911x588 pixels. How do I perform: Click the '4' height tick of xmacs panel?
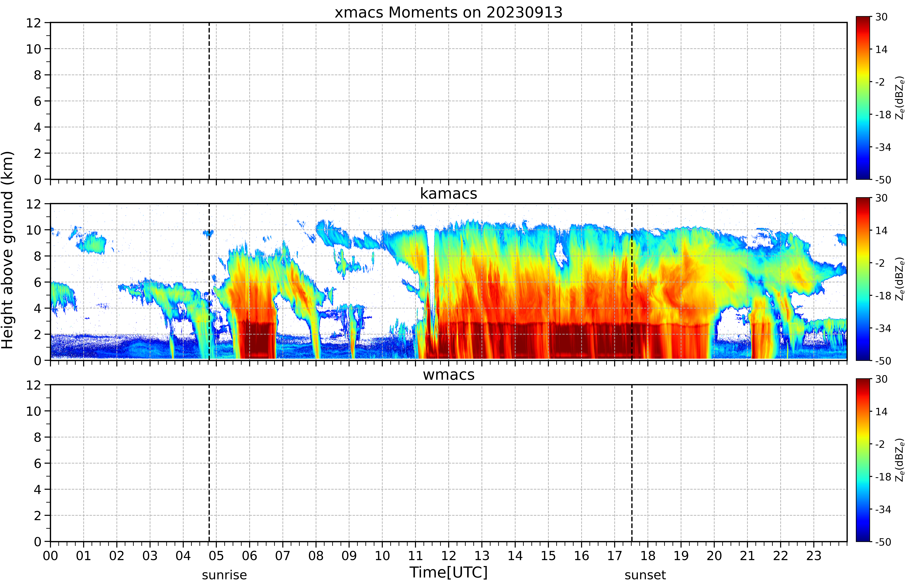pos(37,127)
